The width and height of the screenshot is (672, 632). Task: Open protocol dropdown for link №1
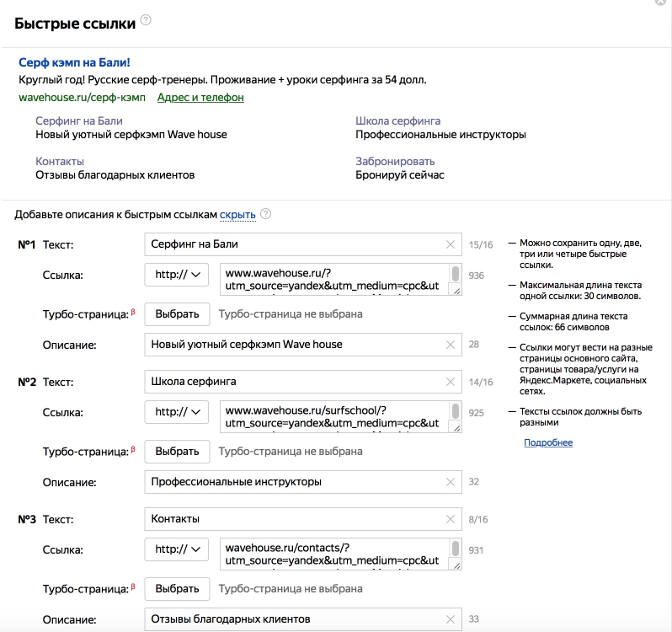[177, 275]
